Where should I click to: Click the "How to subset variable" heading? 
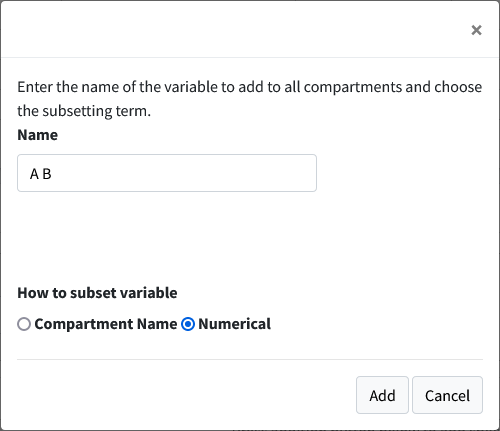[97, 293]
